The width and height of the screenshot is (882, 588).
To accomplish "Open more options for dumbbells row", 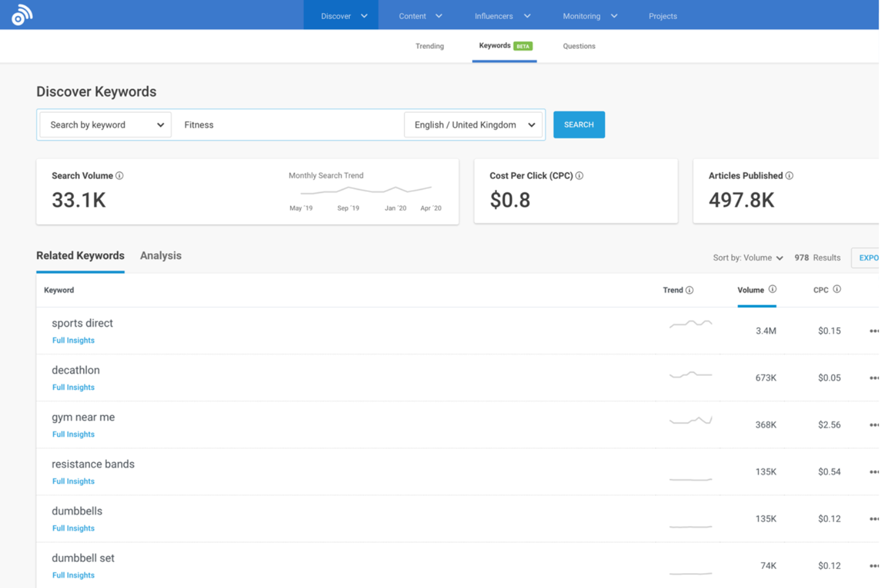I will tap(874, 519).
